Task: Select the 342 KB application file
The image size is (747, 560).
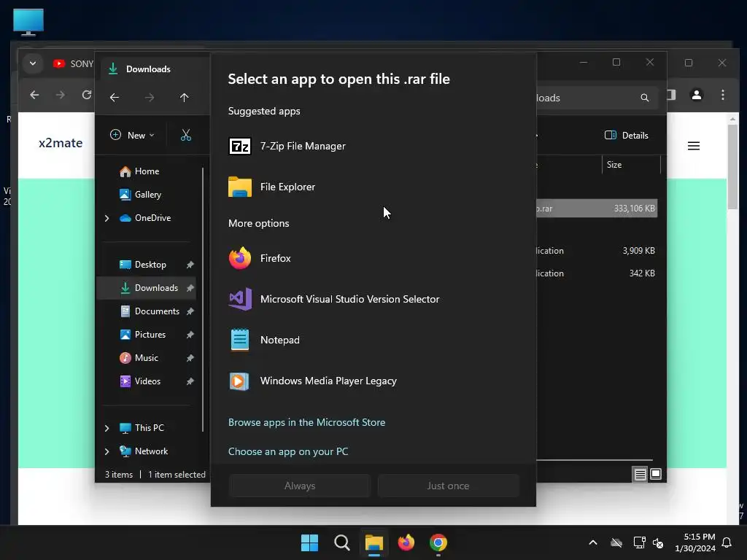Action: click(597, 273)
